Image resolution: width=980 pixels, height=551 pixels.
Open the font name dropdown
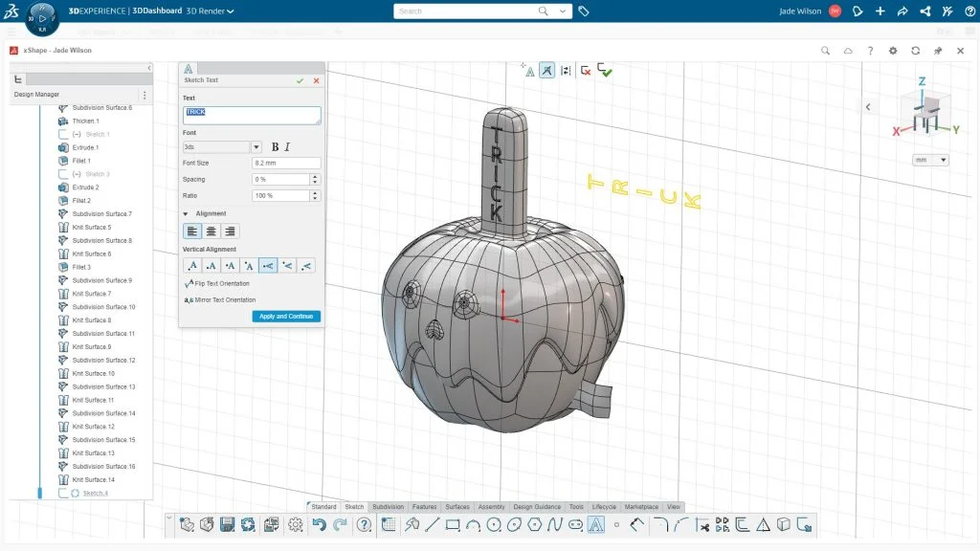pyautogui.click(x=256, y=147)
